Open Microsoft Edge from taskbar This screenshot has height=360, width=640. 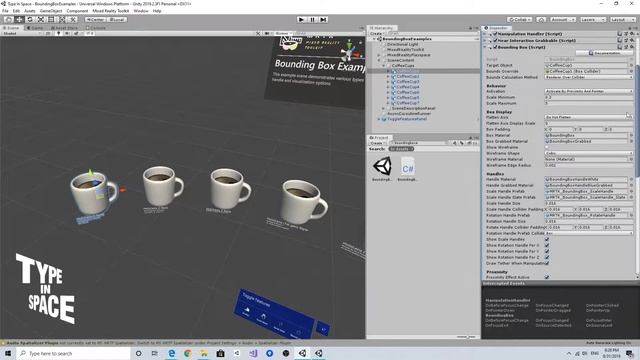(x=171, y=353)
